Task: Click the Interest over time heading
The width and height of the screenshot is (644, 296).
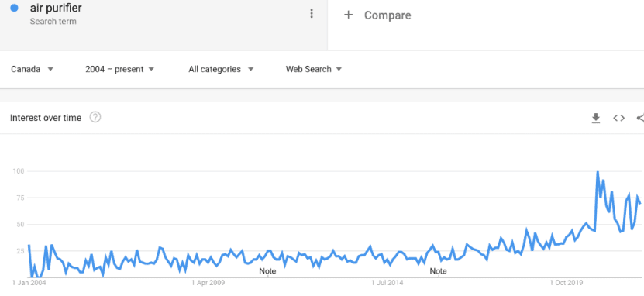Action: tap(46, 118)
